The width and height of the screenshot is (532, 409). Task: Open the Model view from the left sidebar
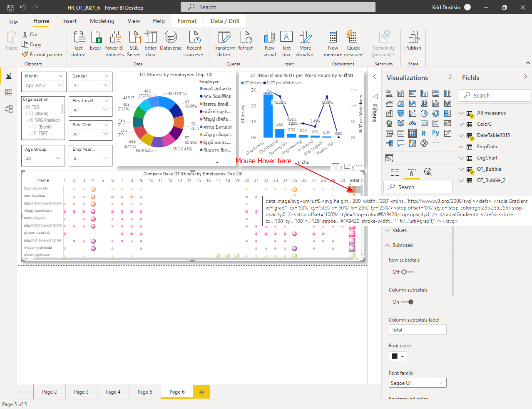point(8,109)
